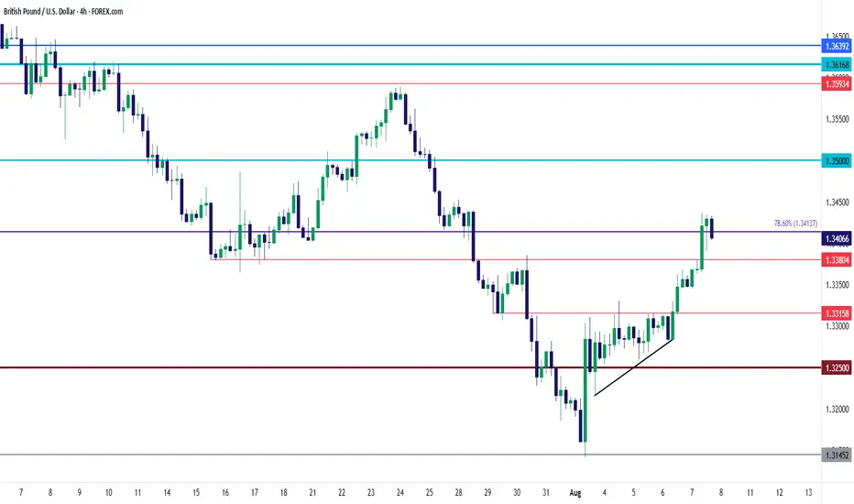The image size is (854, 504).
Task: Click the 78.60% (1.34137) Fibonacci label
Action: click(795, 224)
